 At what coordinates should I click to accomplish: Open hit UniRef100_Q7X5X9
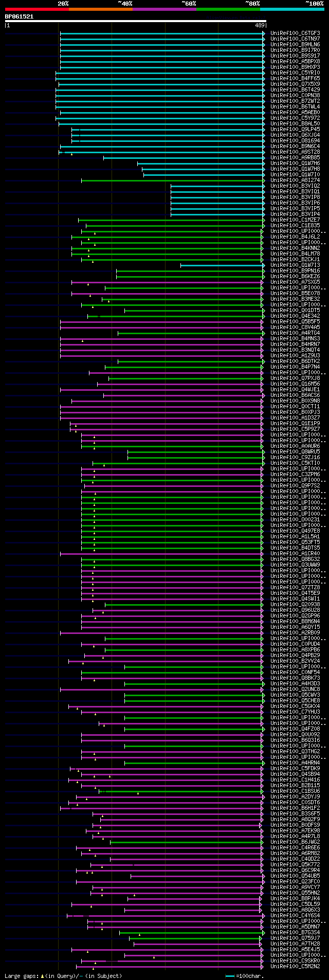click(x=295, y=84)
